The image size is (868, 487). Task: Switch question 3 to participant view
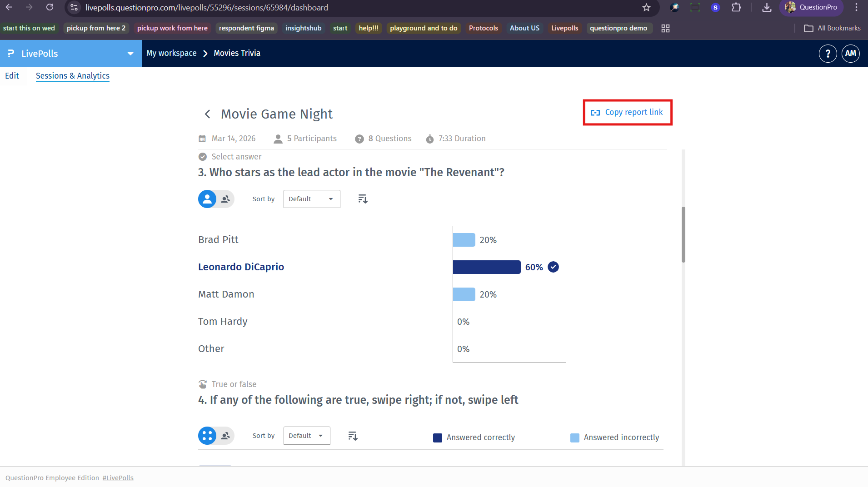pos(226,199)
